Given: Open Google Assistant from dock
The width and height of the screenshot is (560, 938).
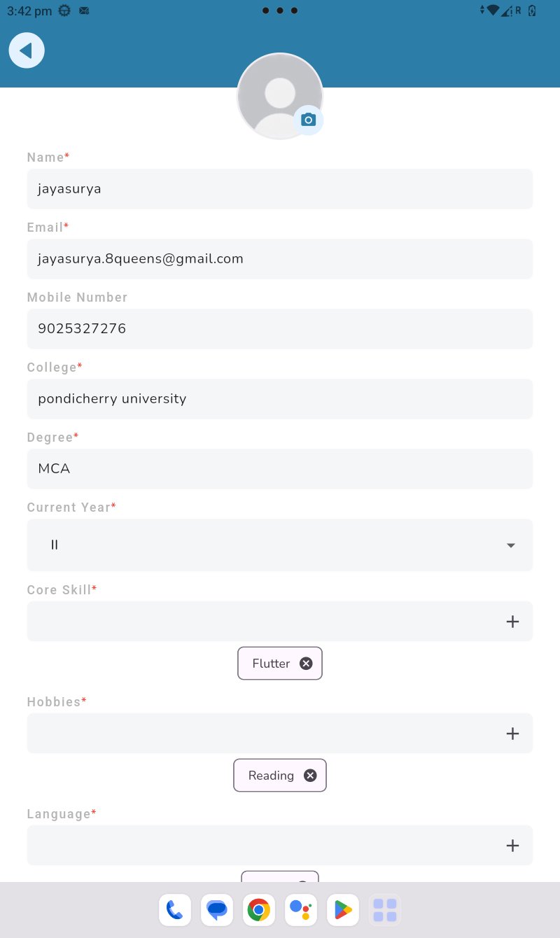Looking at the screenshot, I should coord(301,910).
